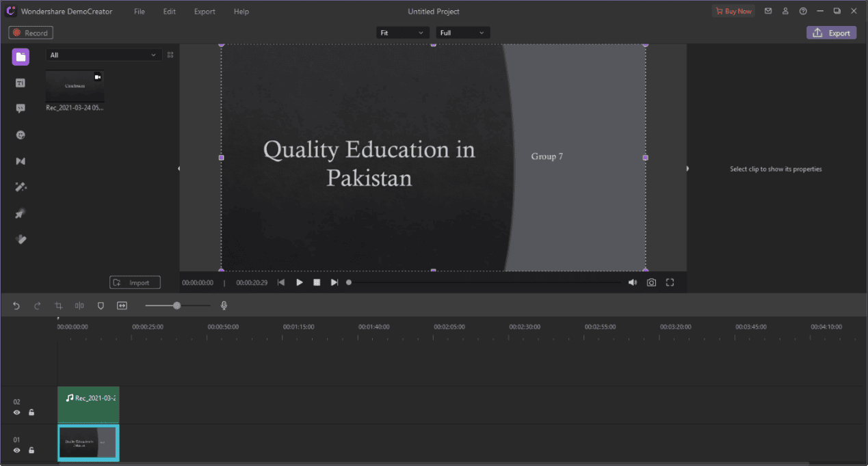The image size is (868, 466).
Task: Split the clip at playhead
Action: click(79, 306)
